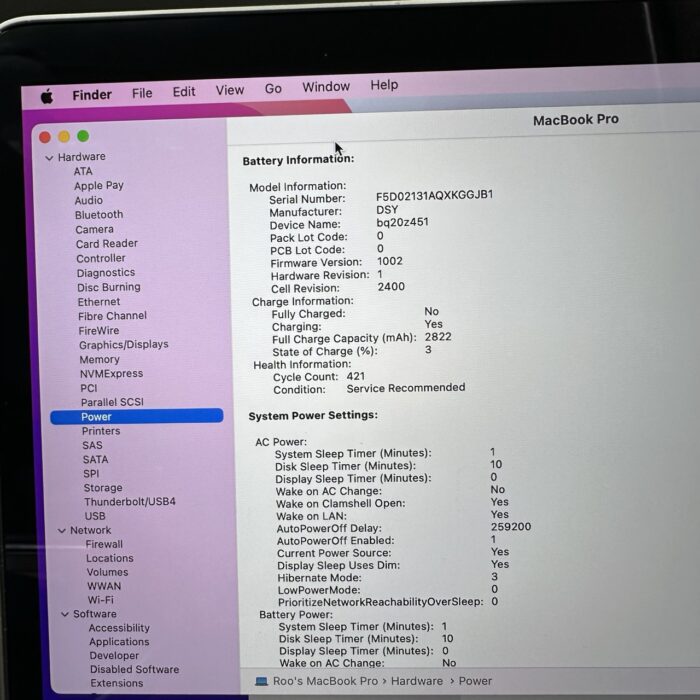Click the Battery Information heading

pos(298,160)
